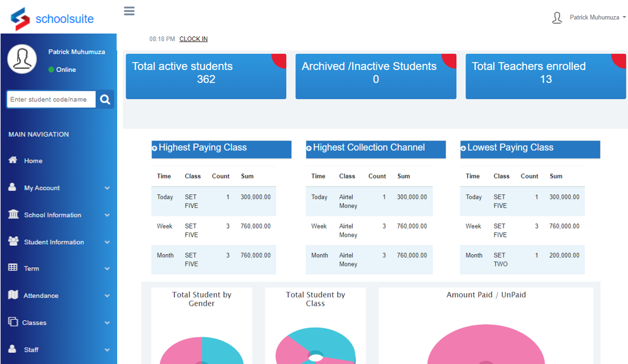Open the Attendance menu item
Viewport: 628px width, 364px height.
(41, 296)
